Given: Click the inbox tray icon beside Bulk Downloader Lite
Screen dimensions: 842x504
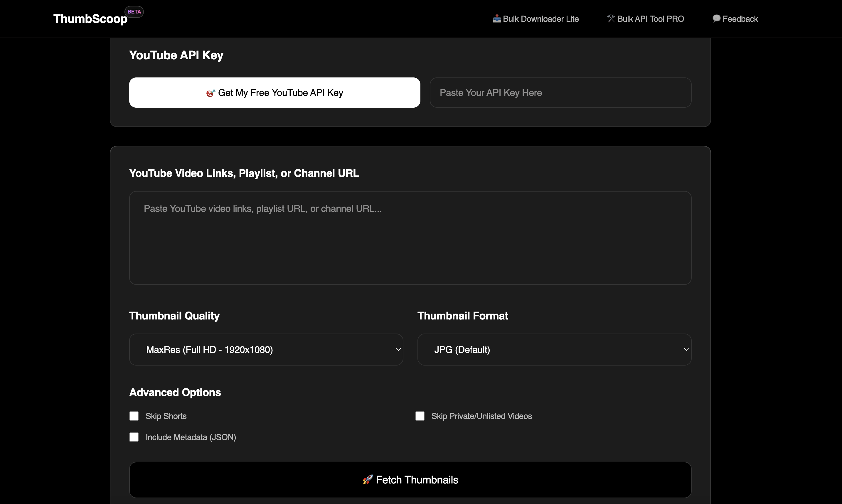Looking at the screenshot, I should point(496,18).
